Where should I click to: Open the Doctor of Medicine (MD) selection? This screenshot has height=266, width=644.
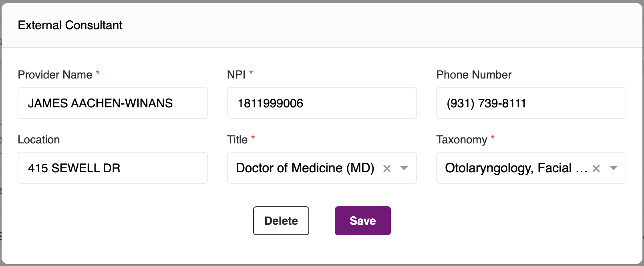305,168
